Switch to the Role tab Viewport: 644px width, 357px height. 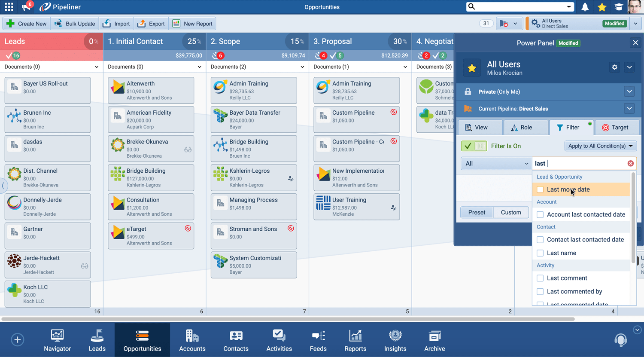click(521, 128)
